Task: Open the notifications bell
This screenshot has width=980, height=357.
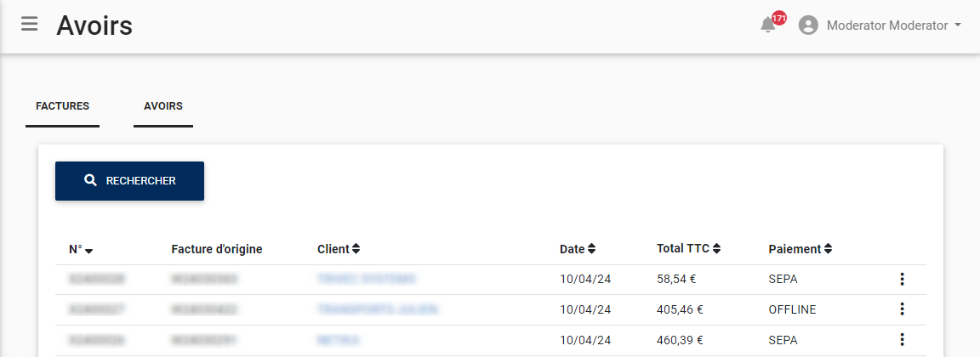Action: pyautogui.click(x=768, y=25)
